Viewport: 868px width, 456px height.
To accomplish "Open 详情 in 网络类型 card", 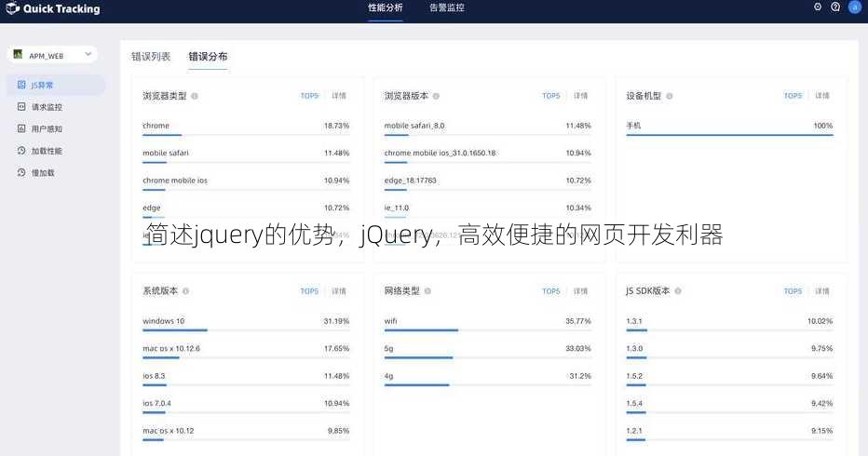I will tap(581, 291).
